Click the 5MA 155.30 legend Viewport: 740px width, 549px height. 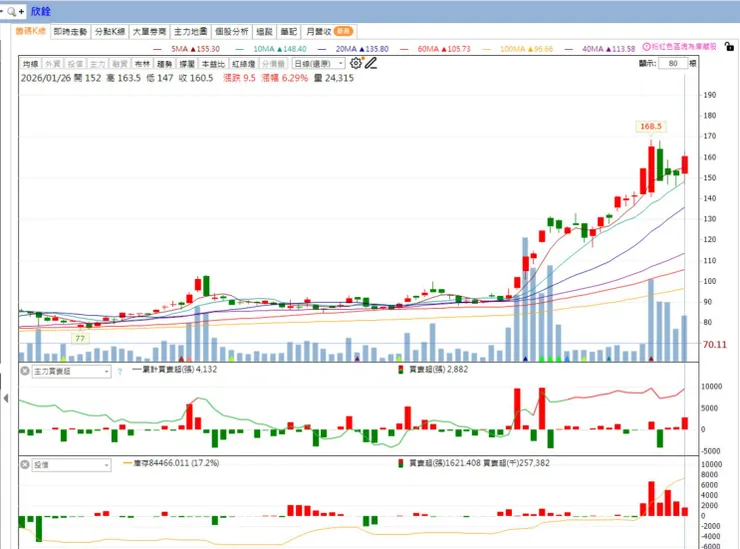pos(186,49)
